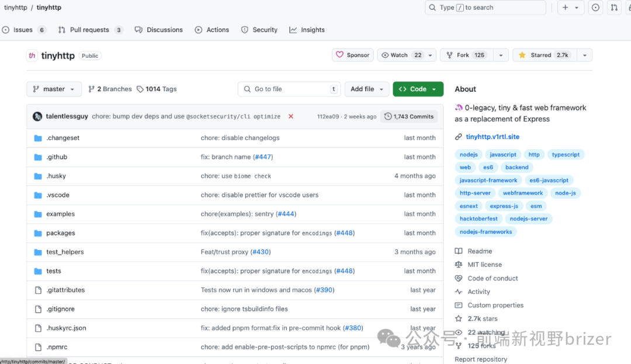
Task: Open the master branch selector
Action: pos(54,89)
